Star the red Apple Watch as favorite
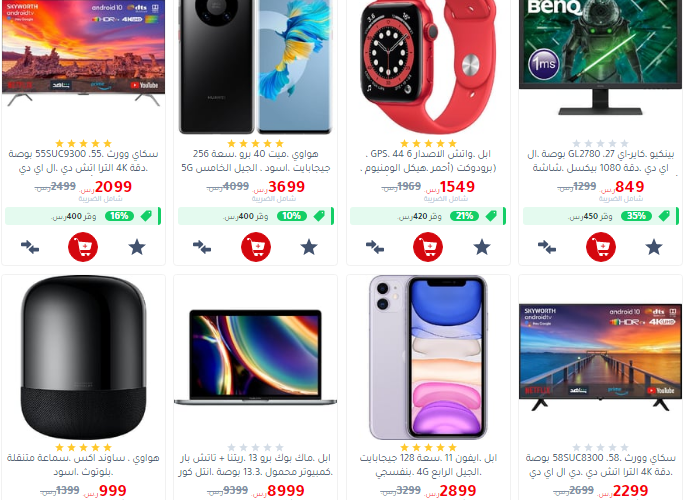Image resolution: width=688 pixels, height=500 pixels. click(x=482, y=247)
